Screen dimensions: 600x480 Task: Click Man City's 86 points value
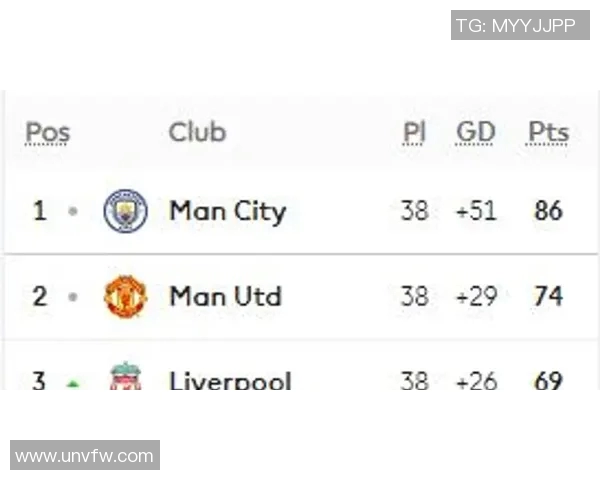tap(548, 211)
